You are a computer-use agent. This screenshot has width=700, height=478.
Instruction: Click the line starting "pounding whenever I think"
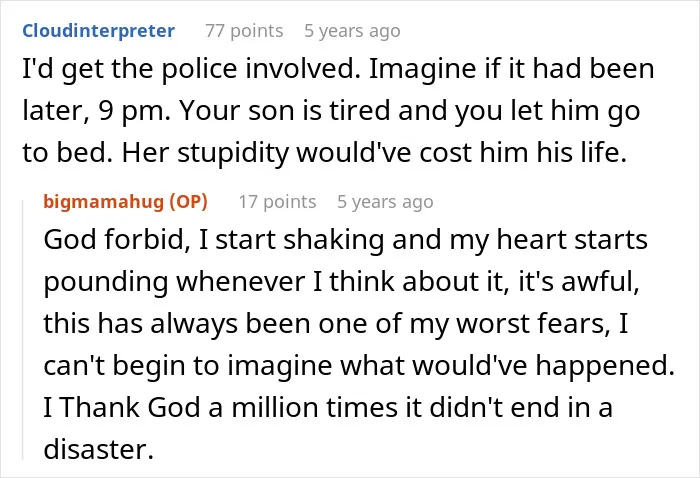342,282
